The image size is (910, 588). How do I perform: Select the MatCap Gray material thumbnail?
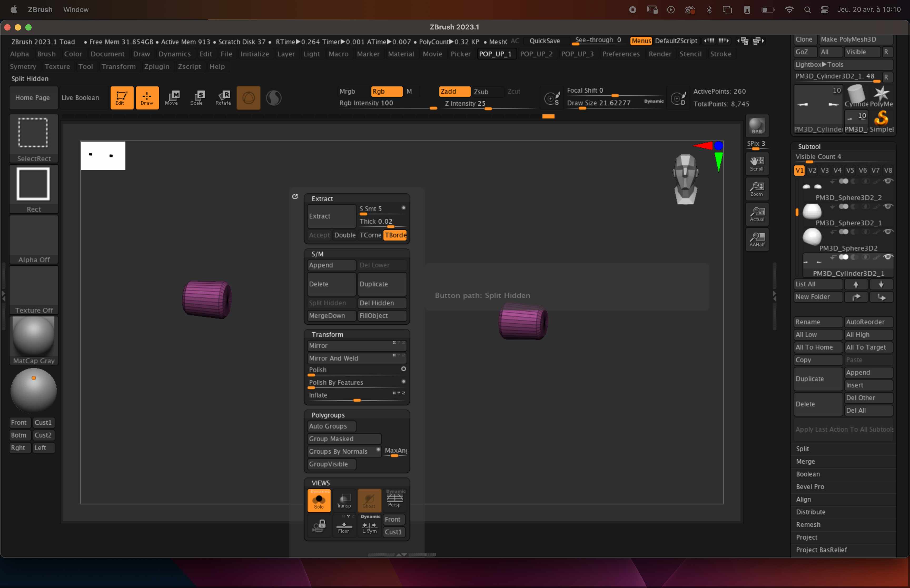click(34, 336)
